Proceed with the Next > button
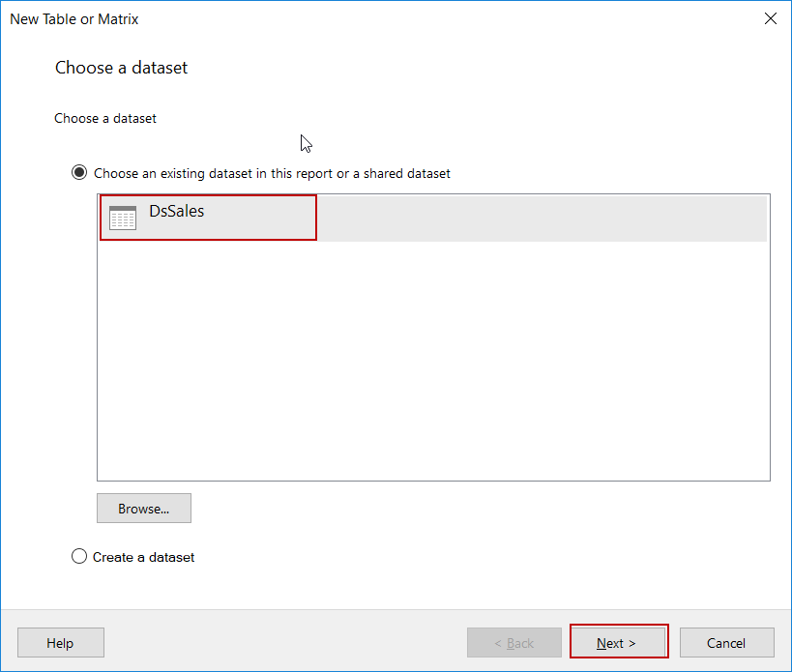The width and height of the screenshot is (792, 672). [x=617, y=643]
